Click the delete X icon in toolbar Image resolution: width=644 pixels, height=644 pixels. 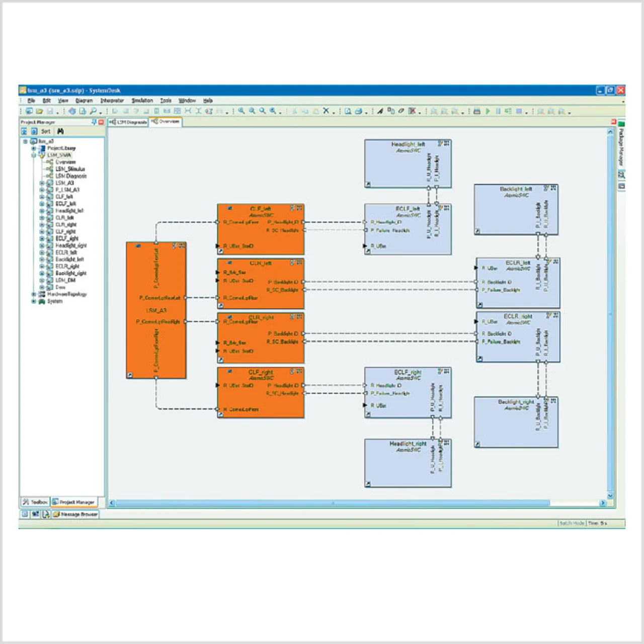pyautogui.click(x=326, y=111)
